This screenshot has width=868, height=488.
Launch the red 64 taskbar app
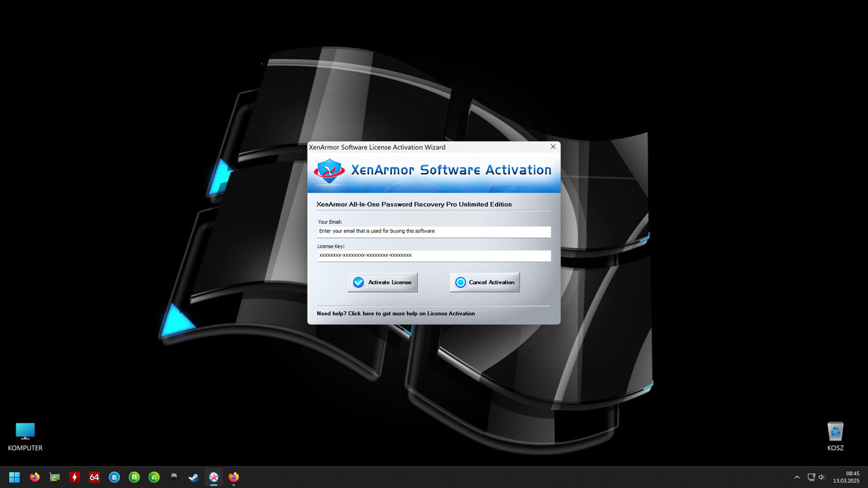click(x=94, y=477)
